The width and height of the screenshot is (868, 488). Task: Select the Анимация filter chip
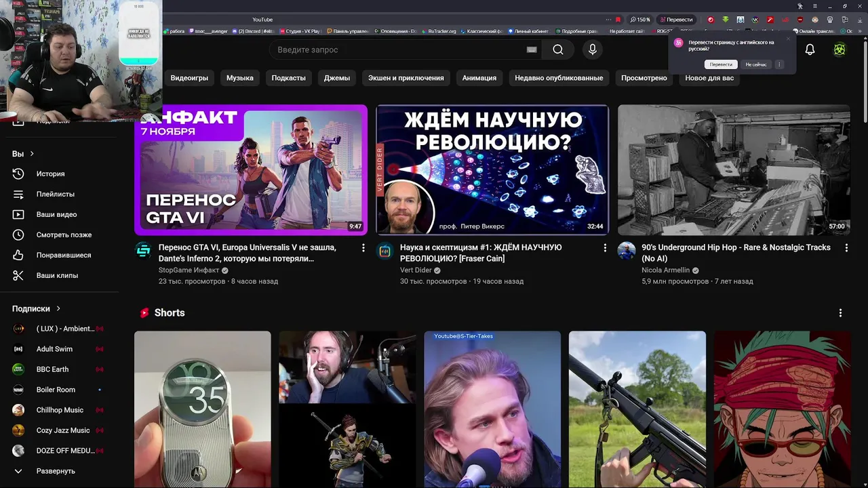click(x=479, y=78)
